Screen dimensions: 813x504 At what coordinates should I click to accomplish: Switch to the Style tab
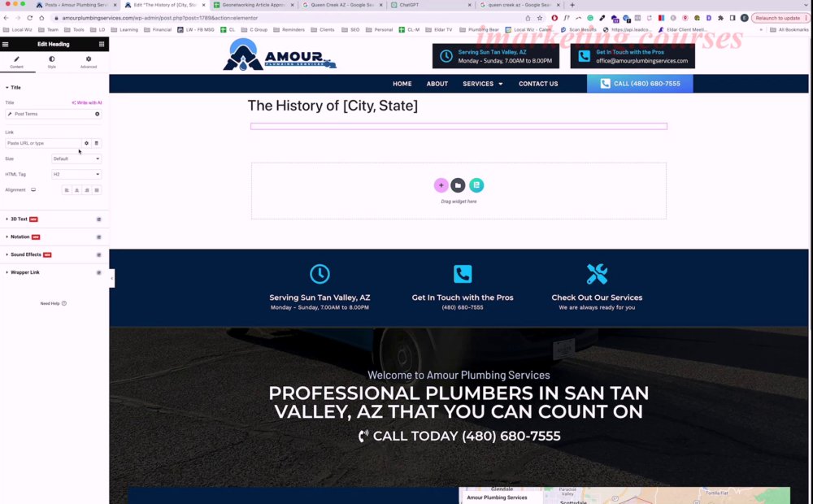click(x=52, y=63)
